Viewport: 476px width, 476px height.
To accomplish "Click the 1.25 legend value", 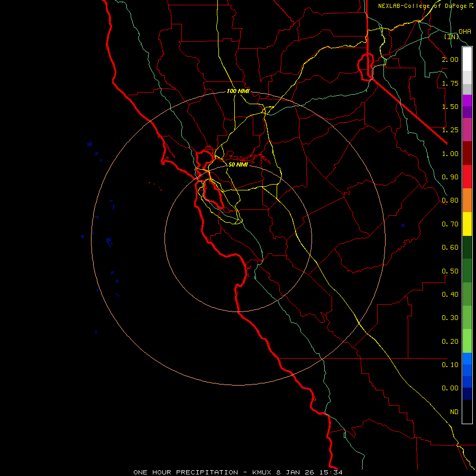I will tap(450, 130).
